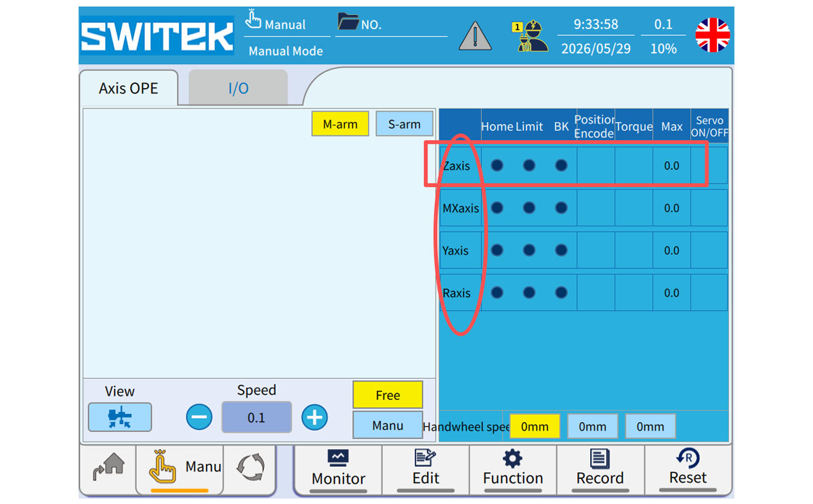Click the MXaxis Max value 0.0

tap(671, 208)
